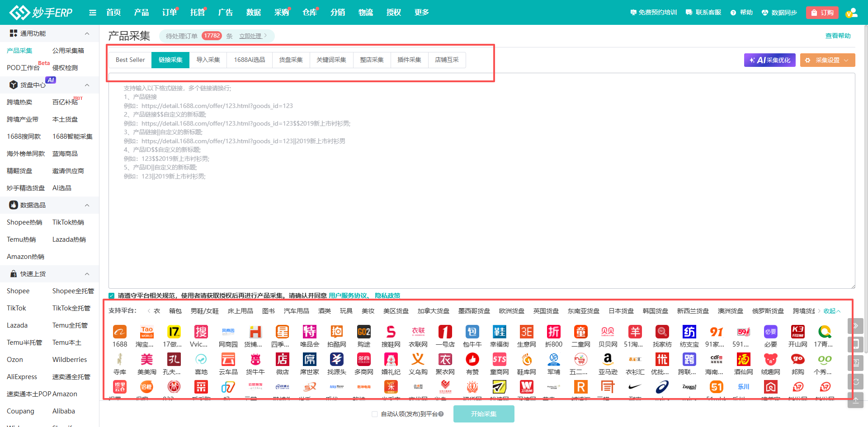The height and width of the screenshot is (427, 868).
Task: Click the 立即处理 link
Action: [x=250, y=36]
